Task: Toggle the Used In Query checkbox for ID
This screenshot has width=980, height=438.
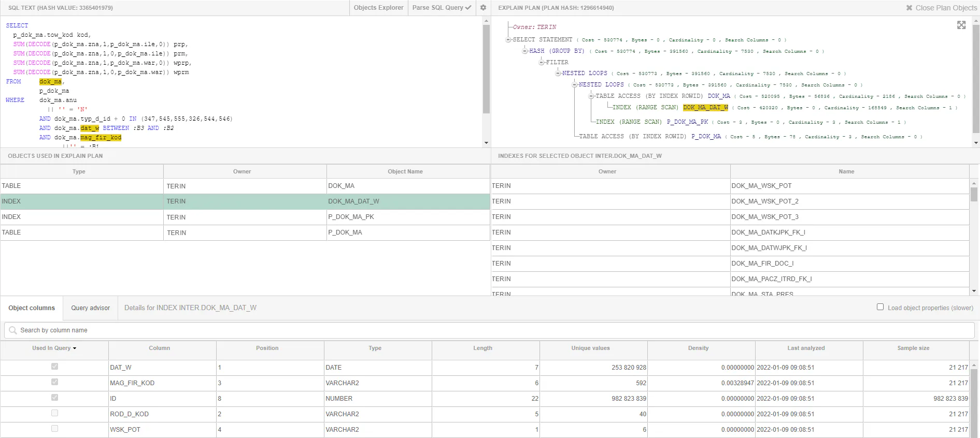Action: (x=54, y=398)
